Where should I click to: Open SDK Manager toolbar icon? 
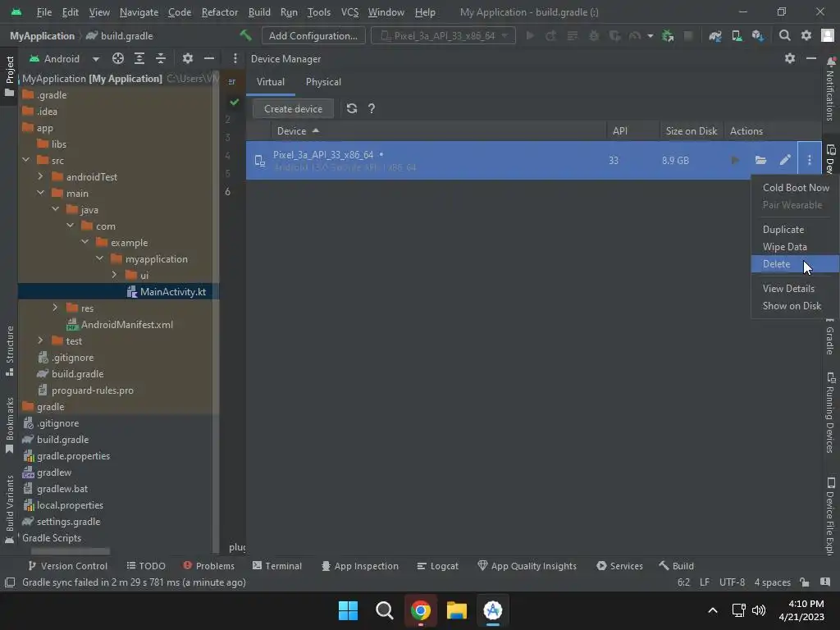coord(758,36)
